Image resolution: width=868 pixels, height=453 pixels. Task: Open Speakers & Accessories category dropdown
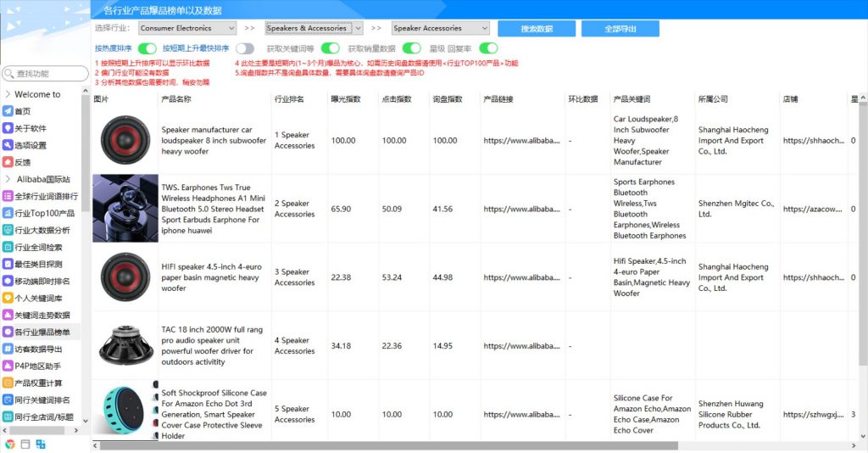coord(314,28)
